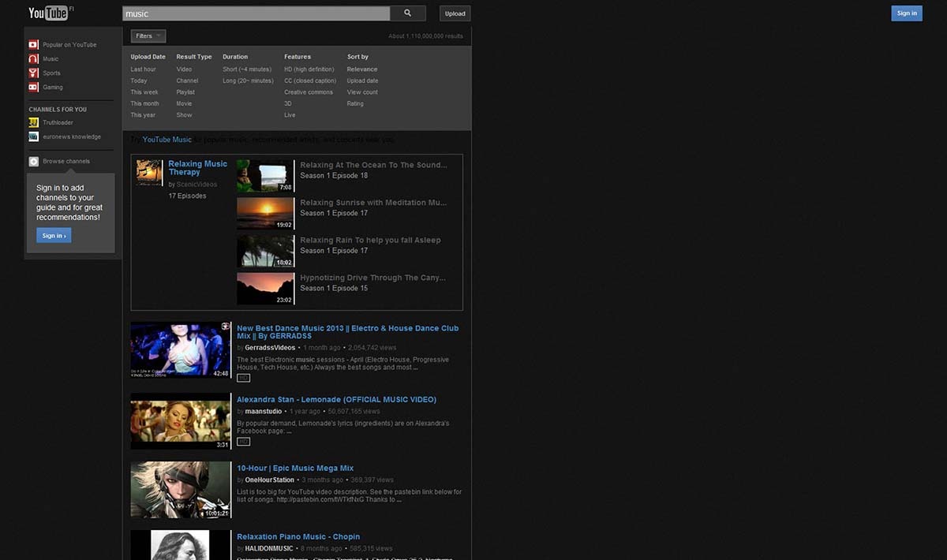
Task: Enable the 3D feature filter
Action: point(288,103)
